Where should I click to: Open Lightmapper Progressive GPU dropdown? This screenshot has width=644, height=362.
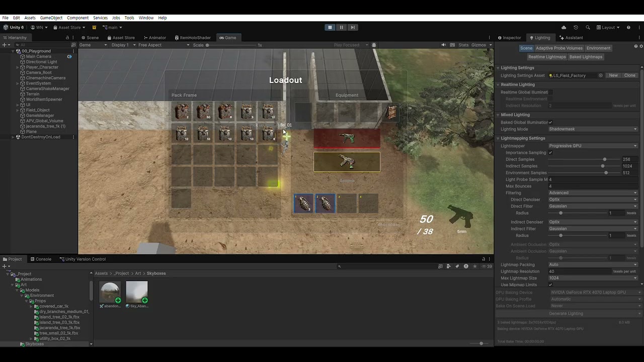pyautogui.click(x=593, y=146)
